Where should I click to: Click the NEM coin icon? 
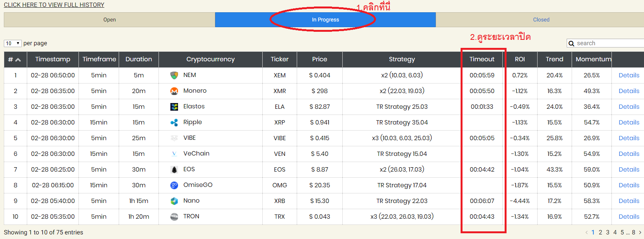pyautogui.click(x=174, y=75)
